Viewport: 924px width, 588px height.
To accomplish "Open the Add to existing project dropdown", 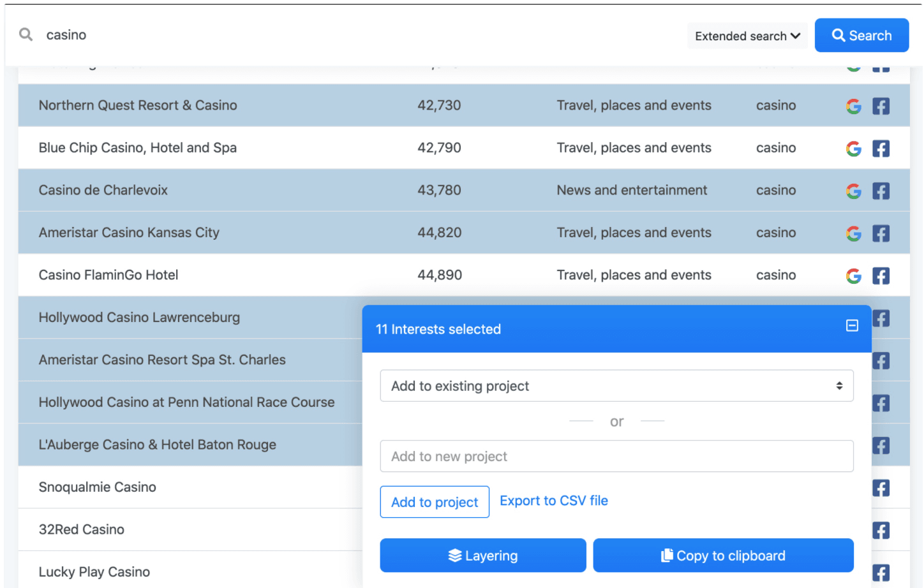I will 616,386.
